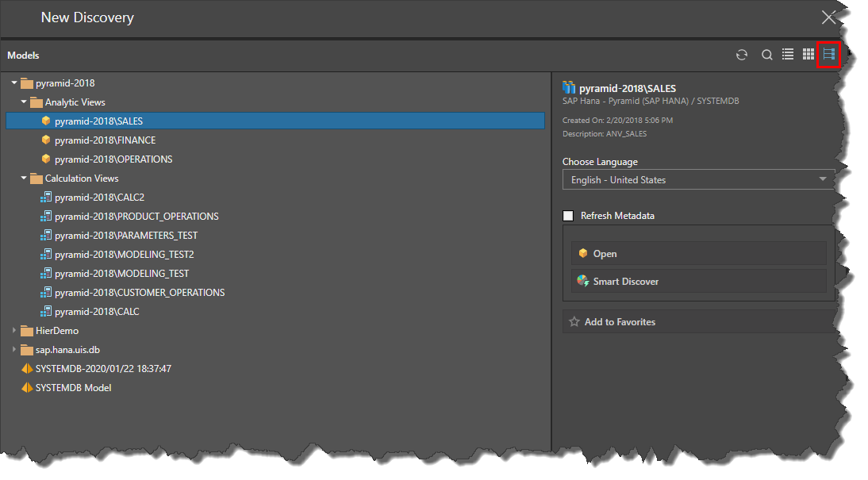Click the cube icon beside pyramid-2018\SALES
The image size is (868, 480).
point(46,121)
